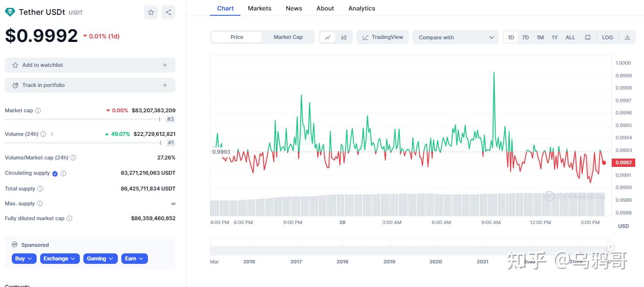644x287 pixels.
Task: Expand the Buy sponsored dropdown
Action: coord(24,259)
